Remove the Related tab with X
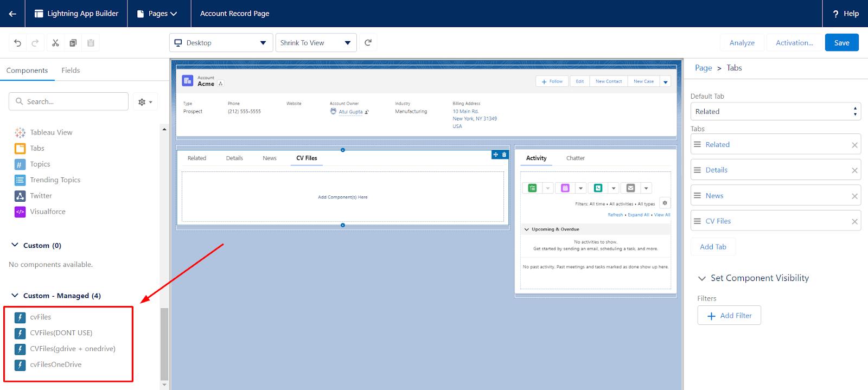This screenshot has width=868, height=390. [x=854, y=145]
